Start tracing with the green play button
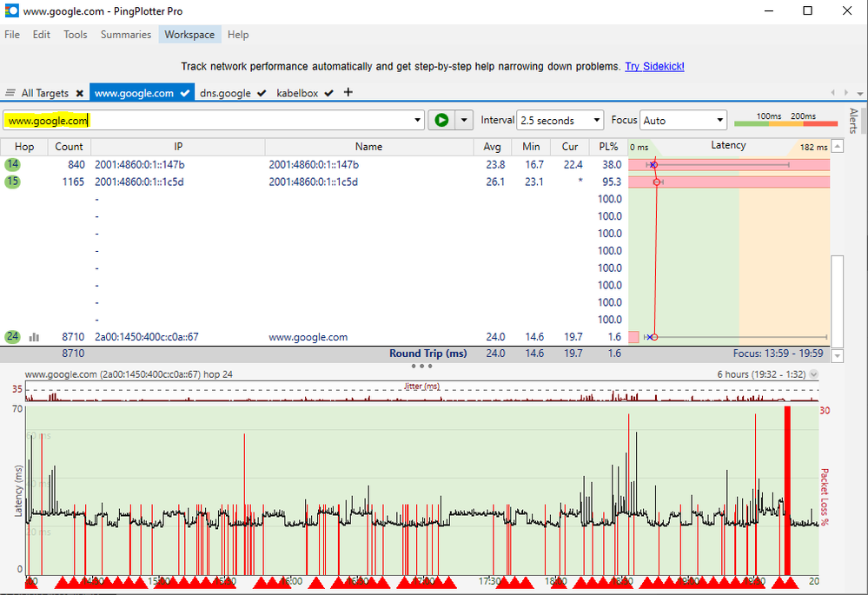The height and width of the screenshot is (595, 868). [x=441, y=120]
